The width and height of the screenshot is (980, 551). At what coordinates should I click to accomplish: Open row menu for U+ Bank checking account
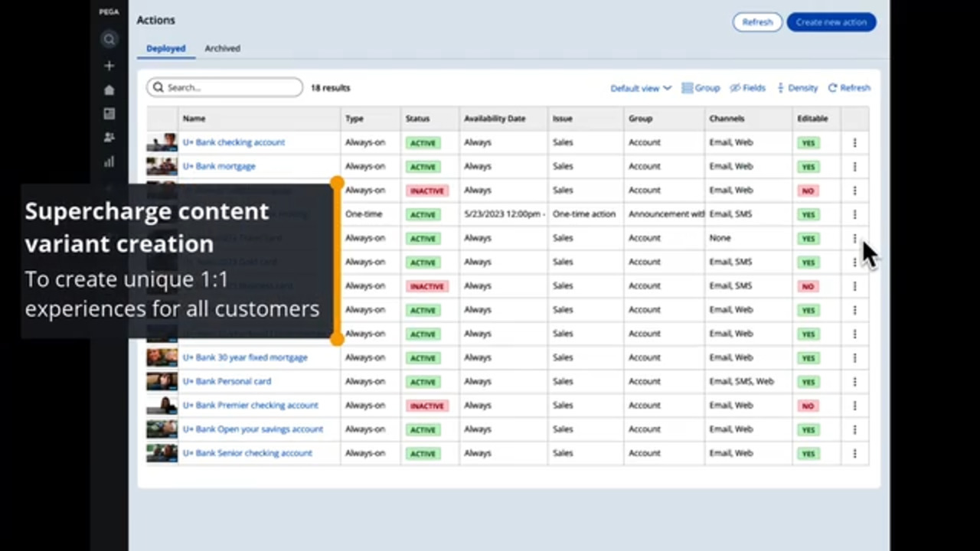point(854,142)
